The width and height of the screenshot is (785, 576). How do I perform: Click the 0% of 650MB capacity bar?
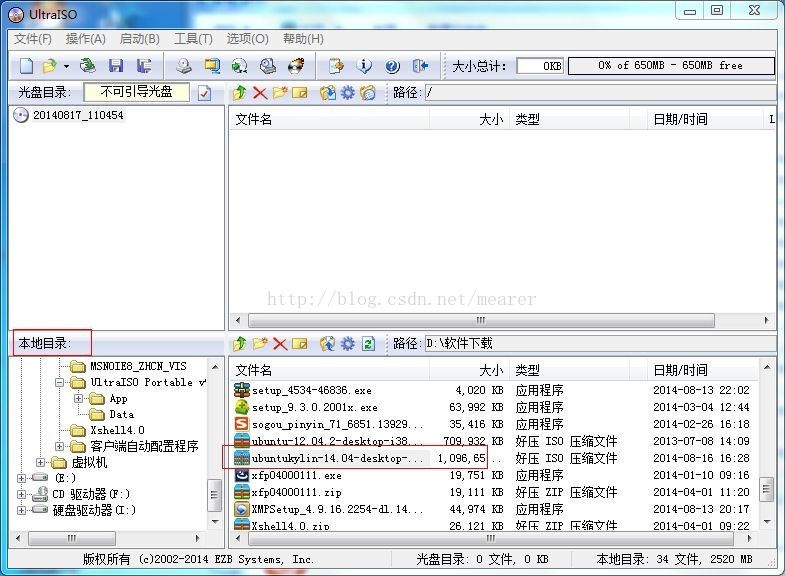[671, 66]
